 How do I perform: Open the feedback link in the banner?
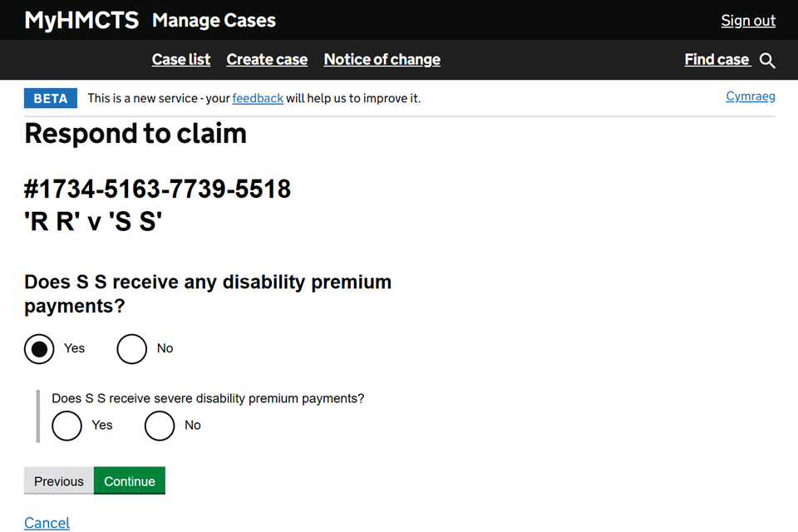pos(258,98)
